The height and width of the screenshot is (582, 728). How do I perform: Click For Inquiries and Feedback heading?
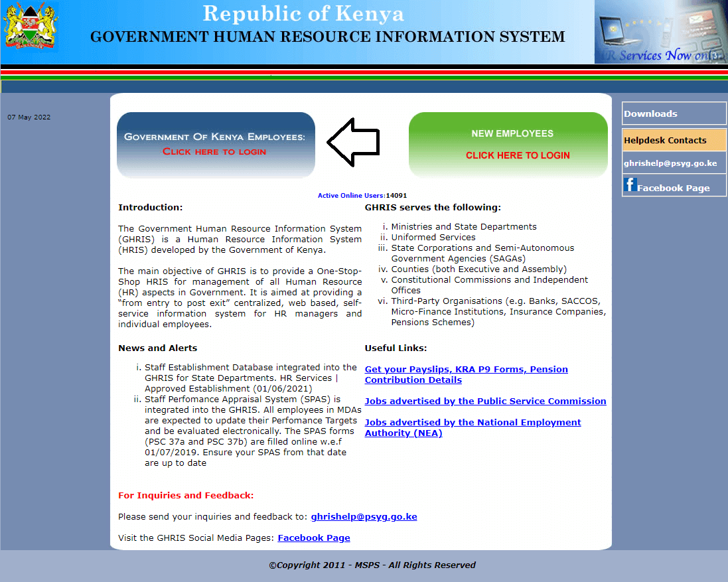pyautogui.click(x=186, y=495)
